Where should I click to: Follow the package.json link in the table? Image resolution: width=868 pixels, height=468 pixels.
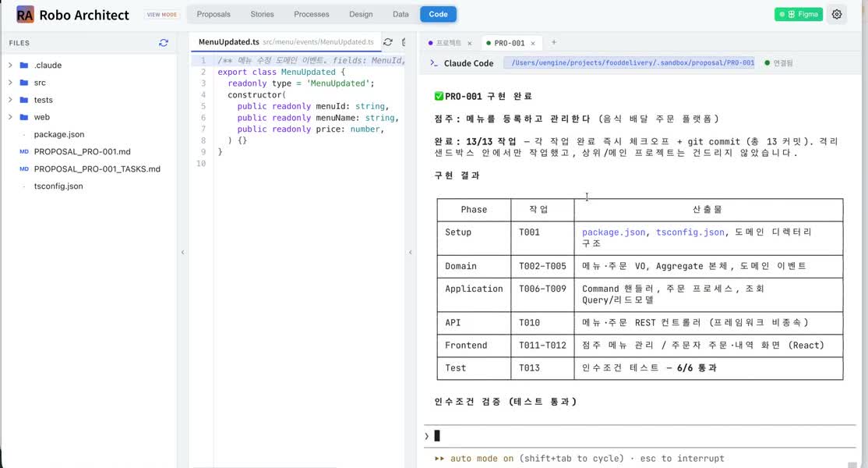(x=613, y=232)
